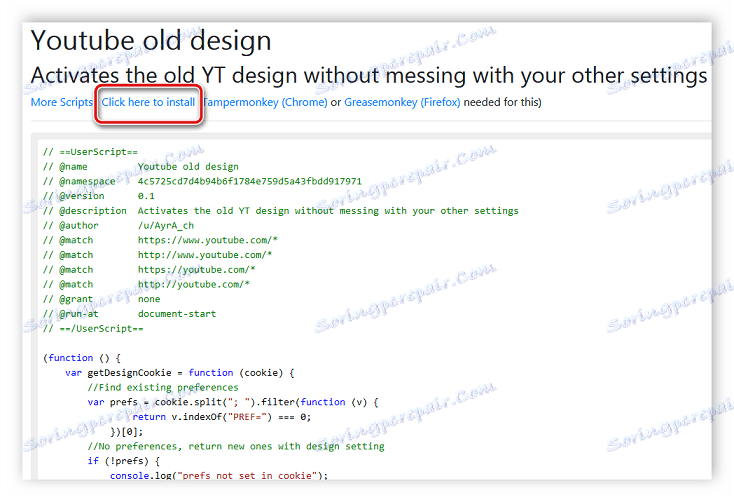Click the '@grant none' line
The height and width of the screenshot is (502, 734).
(101, 299)
